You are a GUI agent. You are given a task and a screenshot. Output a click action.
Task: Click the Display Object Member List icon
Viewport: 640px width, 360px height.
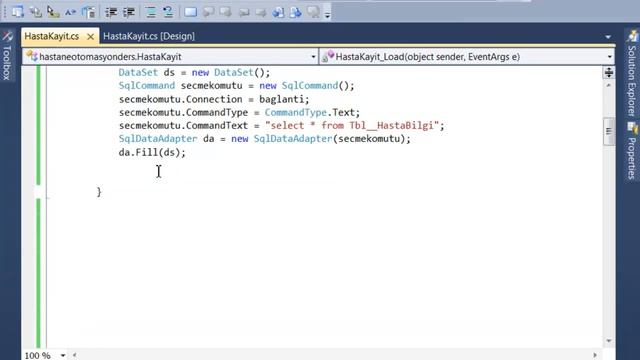pos(18,12)
